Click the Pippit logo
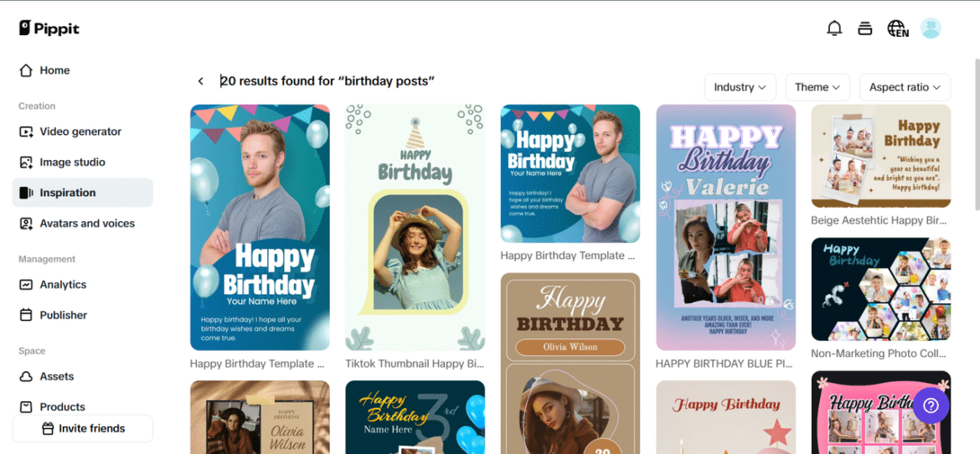The image size is (980, 454). click(49, 28)
